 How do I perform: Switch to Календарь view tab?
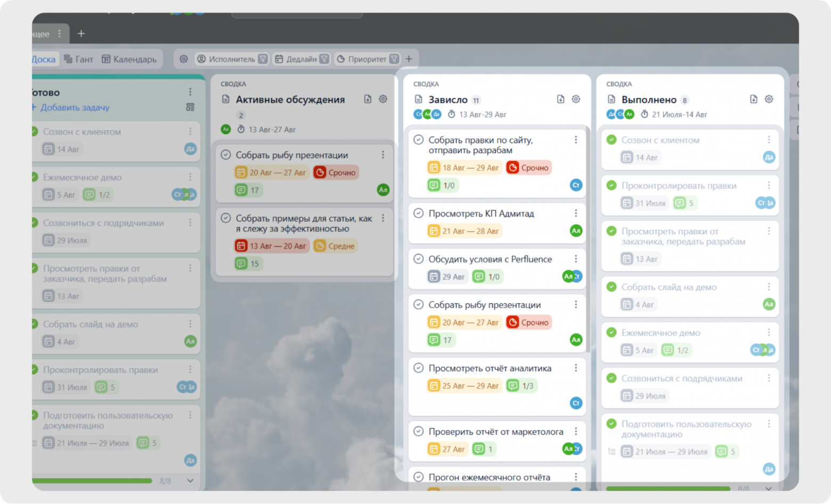[129, 59]
